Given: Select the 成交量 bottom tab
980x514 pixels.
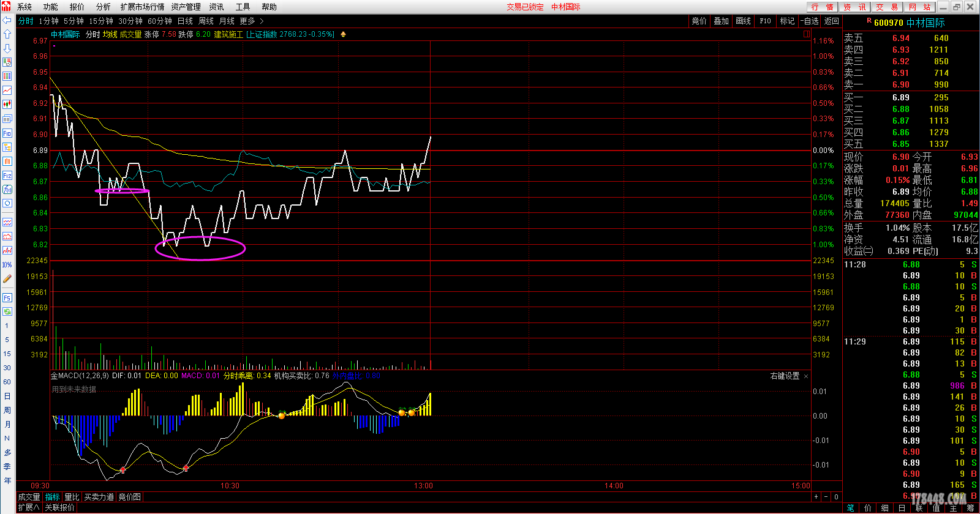Looking at the screenshot, I should (x=29, y=497).
